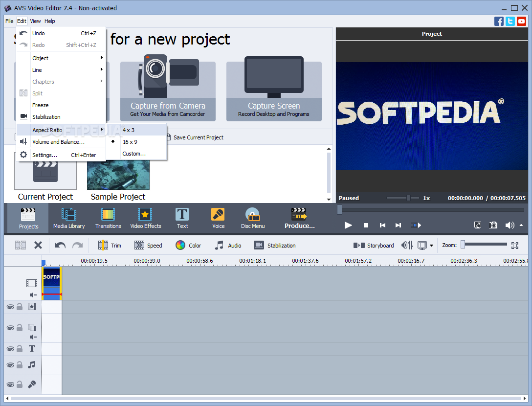Toggle visibility of overlay track
This screenshot has width=532, height=406.
tap(10, 328)
